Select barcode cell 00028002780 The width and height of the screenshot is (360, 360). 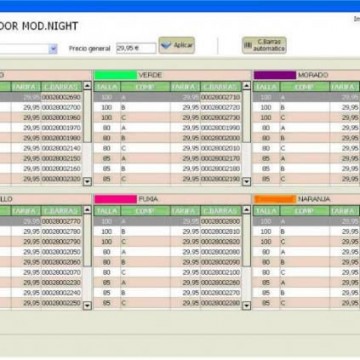click(61, 231)
